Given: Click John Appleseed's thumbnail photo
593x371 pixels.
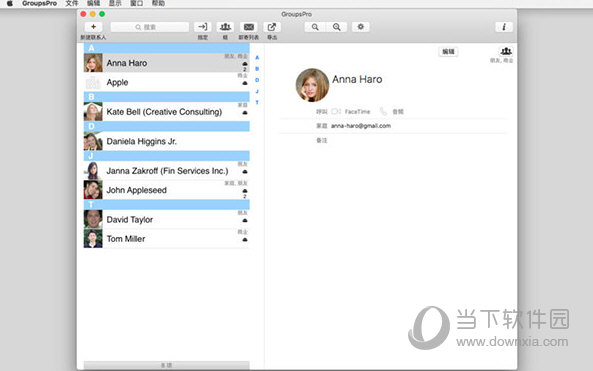Looking at the screenshot, I should click(93, 190).
